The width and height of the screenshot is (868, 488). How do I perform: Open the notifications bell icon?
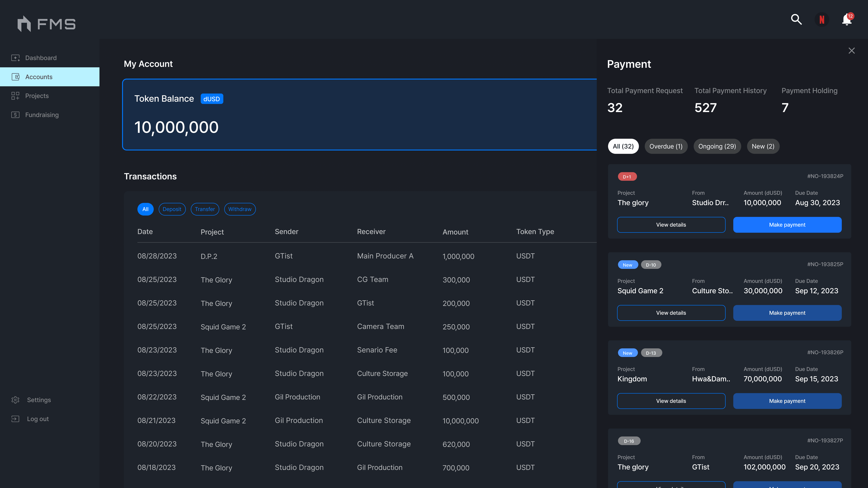coord(846,20)
